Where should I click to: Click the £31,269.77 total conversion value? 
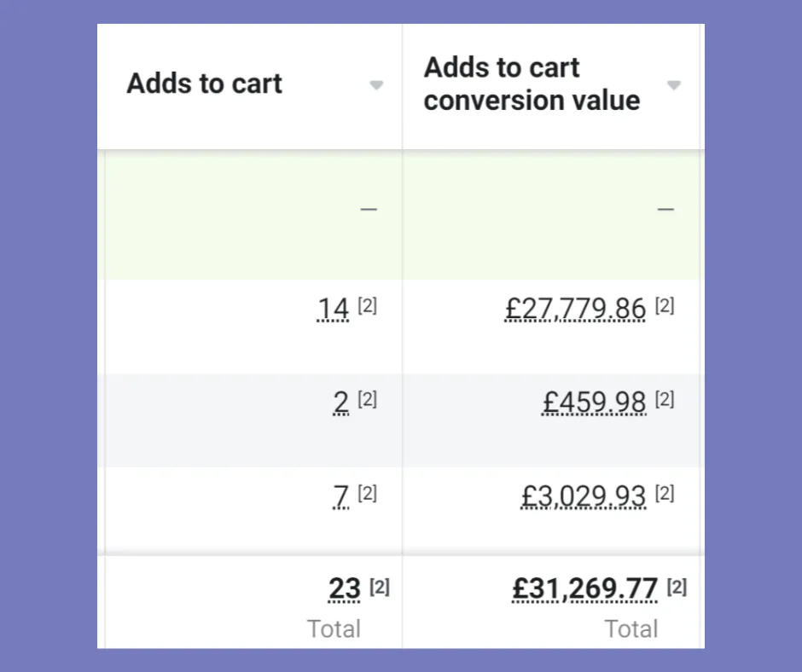(x=585, y=589)
